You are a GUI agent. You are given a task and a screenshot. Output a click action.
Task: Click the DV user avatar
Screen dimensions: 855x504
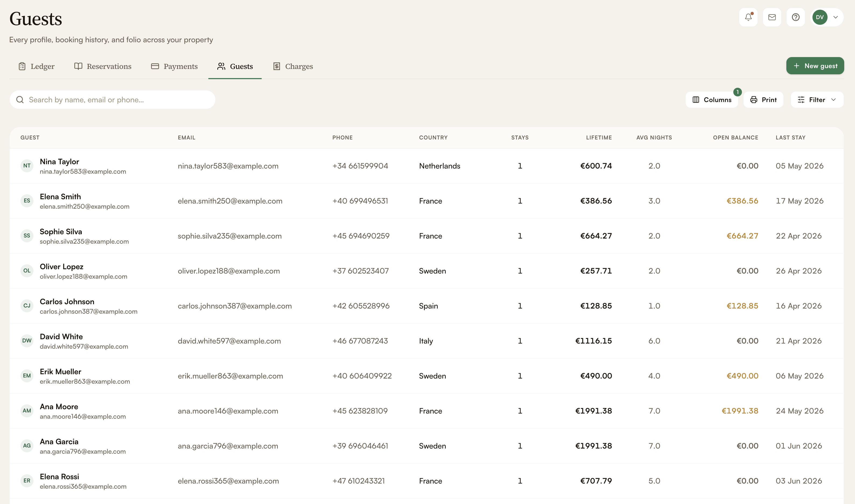click(x=820, y=17)
